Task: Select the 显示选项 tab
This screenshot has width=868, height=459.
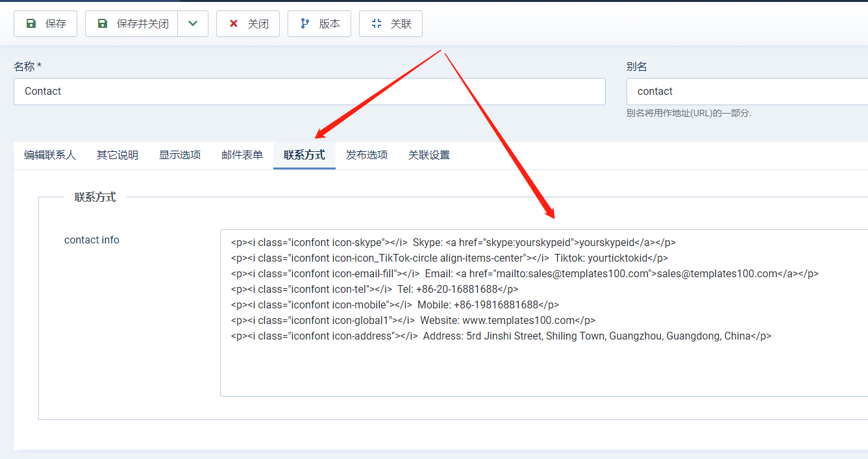Action: pos(180,155)
